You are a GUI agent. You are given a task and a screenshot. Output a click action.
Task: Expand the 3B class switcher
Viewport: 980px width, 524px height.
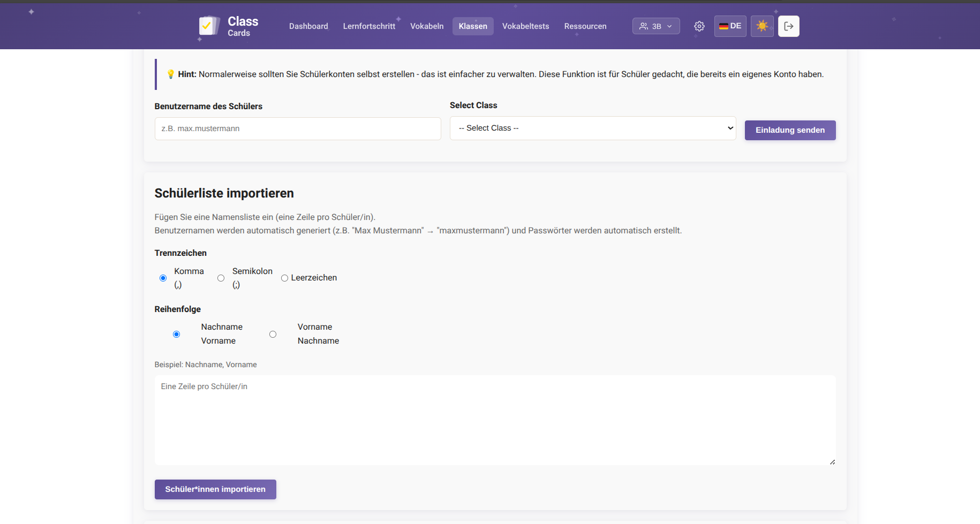pyautogui.click(x=655, y=26)
